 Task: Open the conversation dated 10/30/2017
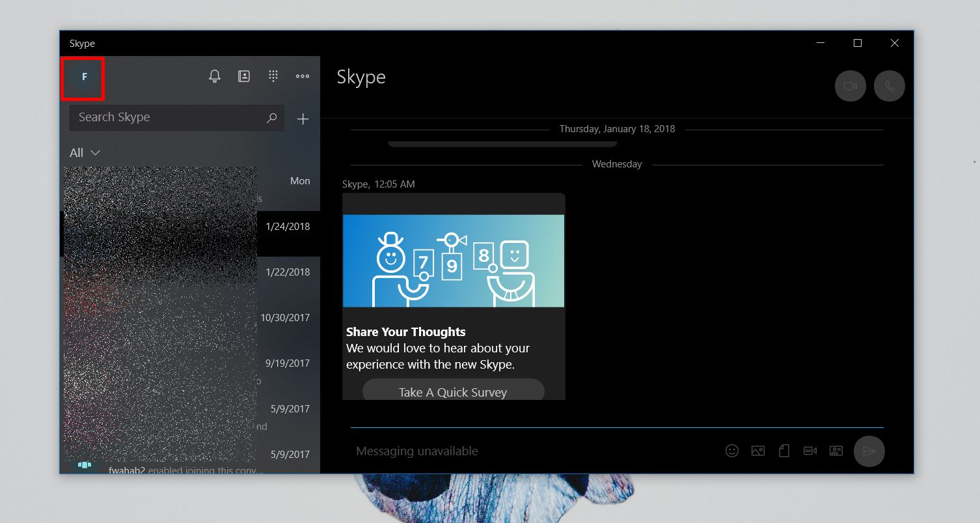click(190, 325)
